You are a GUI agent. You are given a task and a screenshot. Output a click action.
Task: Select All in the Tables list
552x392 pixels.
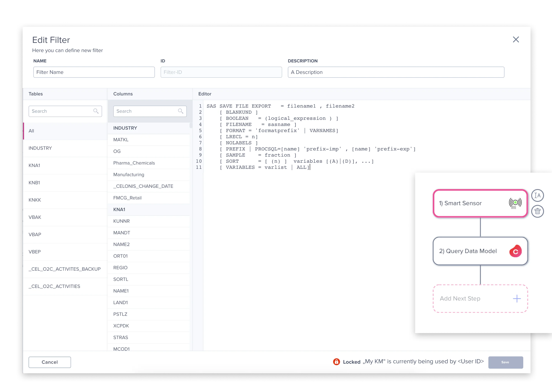[31, 131]
